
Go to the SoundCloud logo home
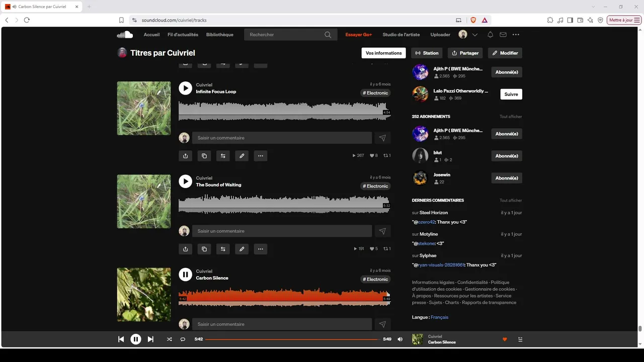click(125, 35)
